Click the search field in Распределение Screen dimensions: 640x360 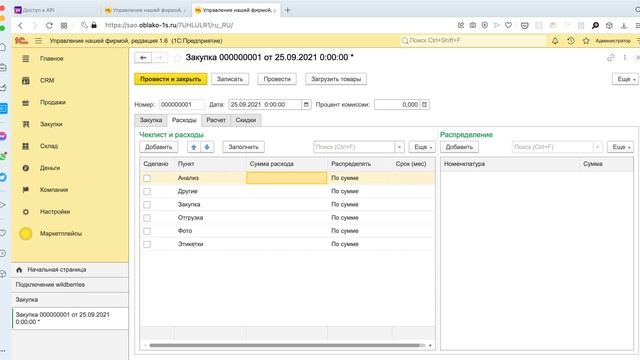pos(552,147)
